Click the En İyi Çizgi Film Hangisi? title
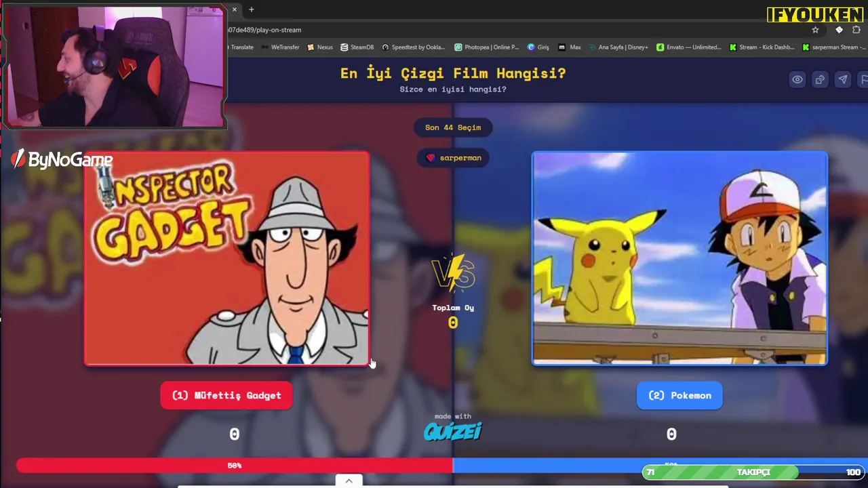The image size is (868, 488). (453, 73)
